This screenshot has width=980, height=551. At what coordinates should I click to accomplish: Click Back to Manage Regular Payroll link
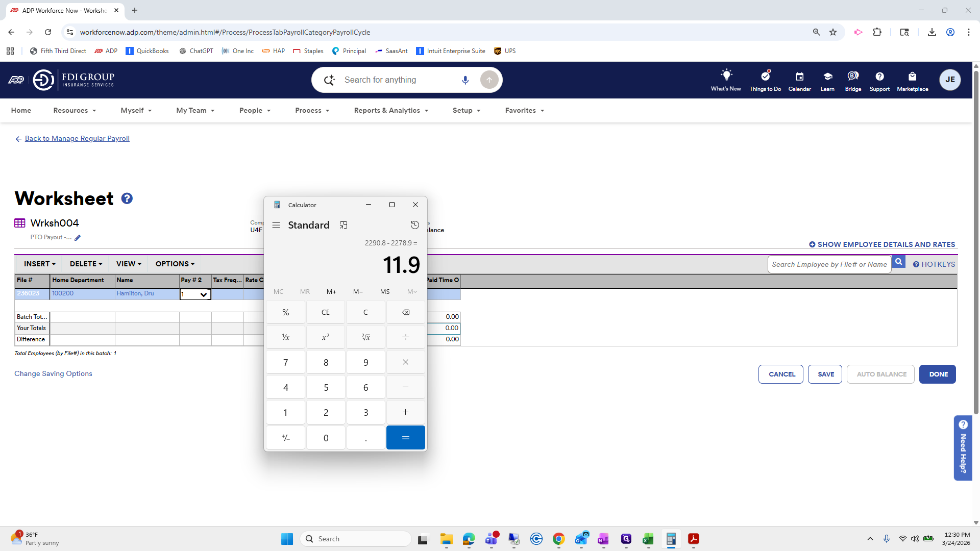point(77,138)
